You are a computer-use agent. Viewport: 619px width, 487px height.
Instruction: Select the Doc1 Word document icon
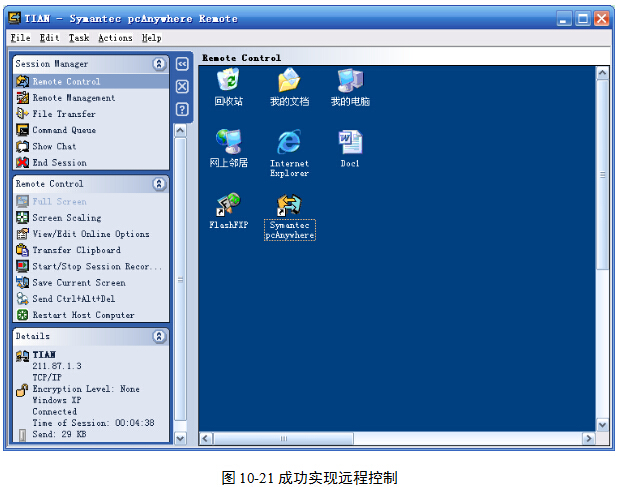pyautogui.click(x=350, y=149)
